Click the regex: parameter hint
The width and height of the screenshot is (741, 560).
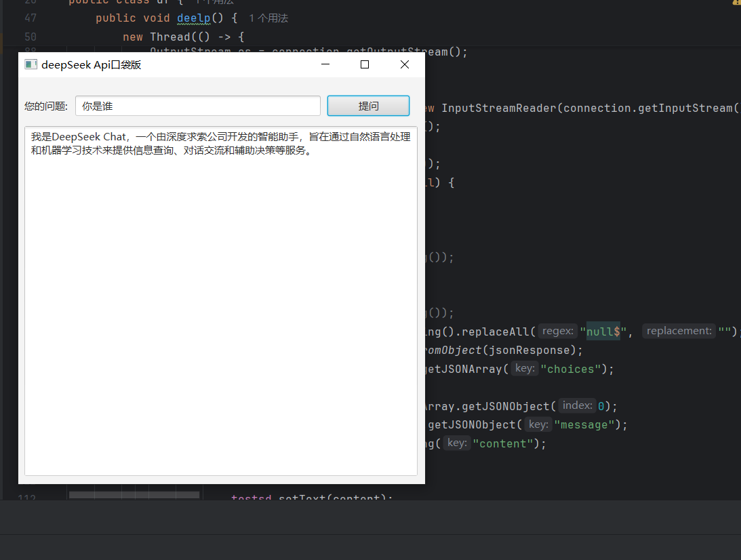(x=558, y=332)
